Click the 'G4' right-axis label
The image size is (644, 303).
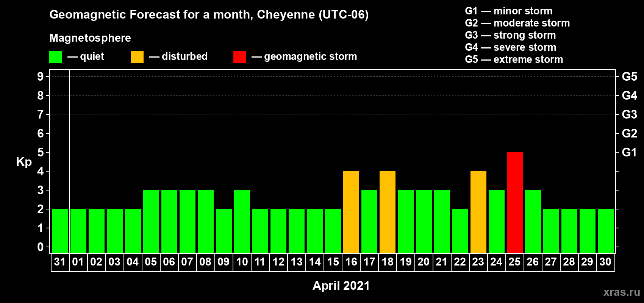coord(630,95)
